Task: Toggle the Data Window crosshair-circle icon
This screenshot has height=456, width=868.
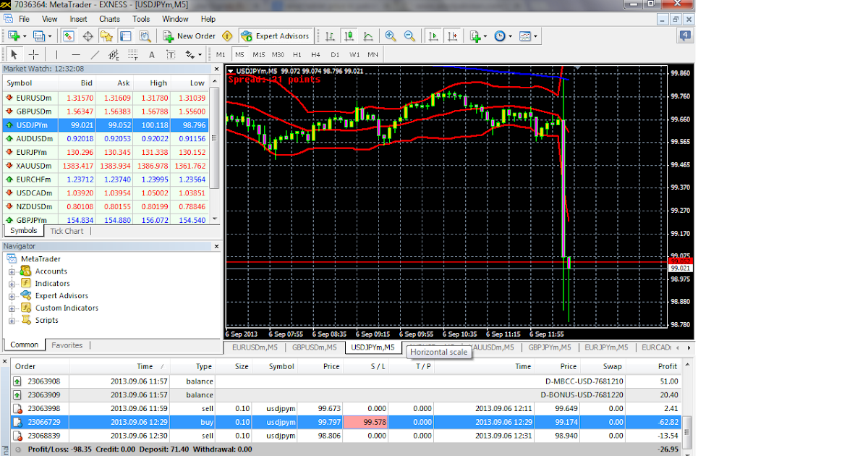Action: [x=88, y=35]
